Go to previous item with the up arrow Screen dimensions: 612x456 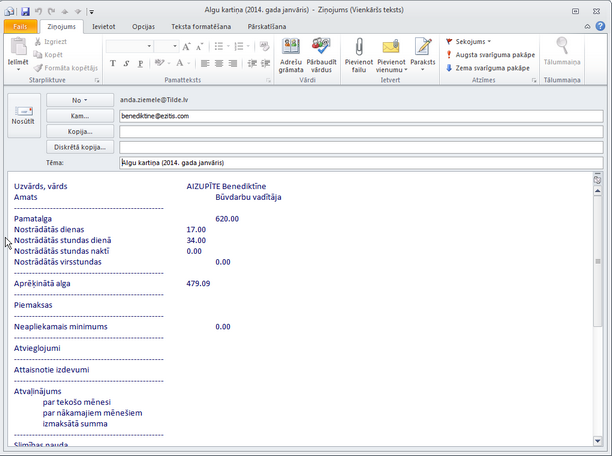[x=65, y=12]
